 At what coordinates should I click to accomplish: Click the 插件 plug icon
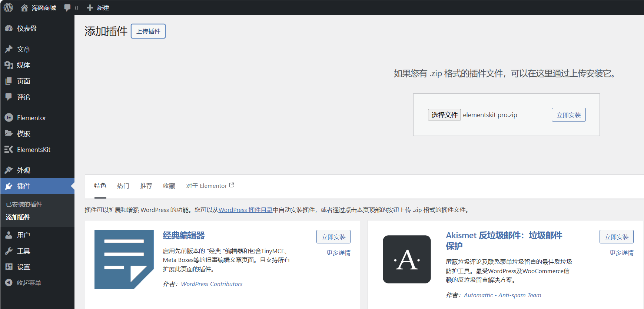9,186
